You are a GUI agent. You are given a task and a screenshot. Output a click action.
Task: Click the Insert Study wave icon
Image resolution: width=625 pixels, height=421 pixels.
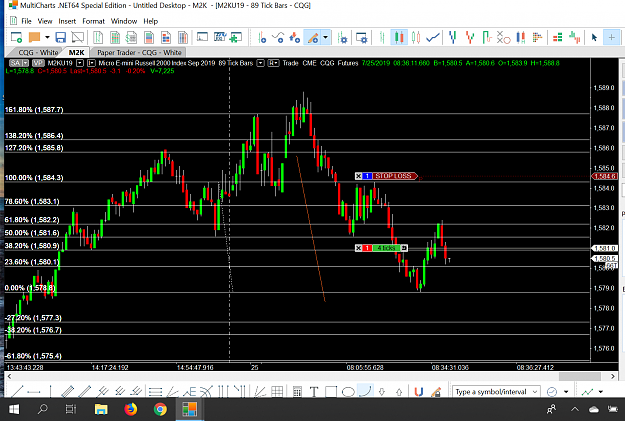(x=278, y=37)
